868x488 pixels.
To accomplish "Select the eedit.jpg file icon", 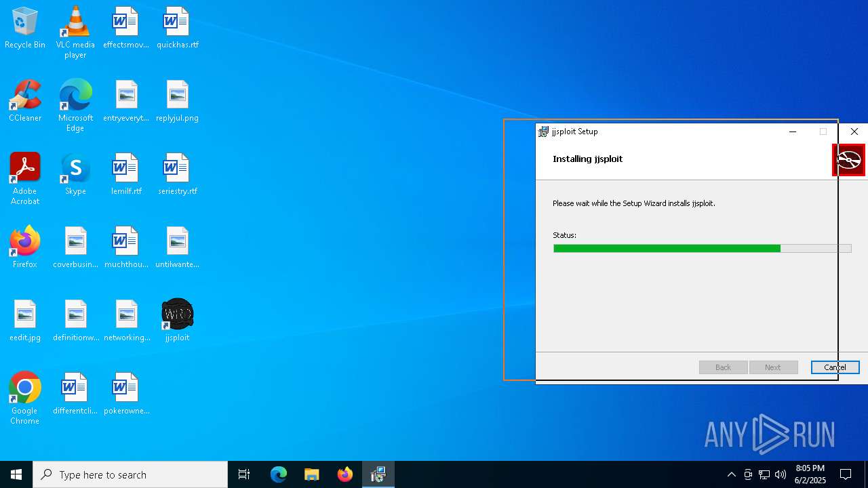I will coord(25,321).
